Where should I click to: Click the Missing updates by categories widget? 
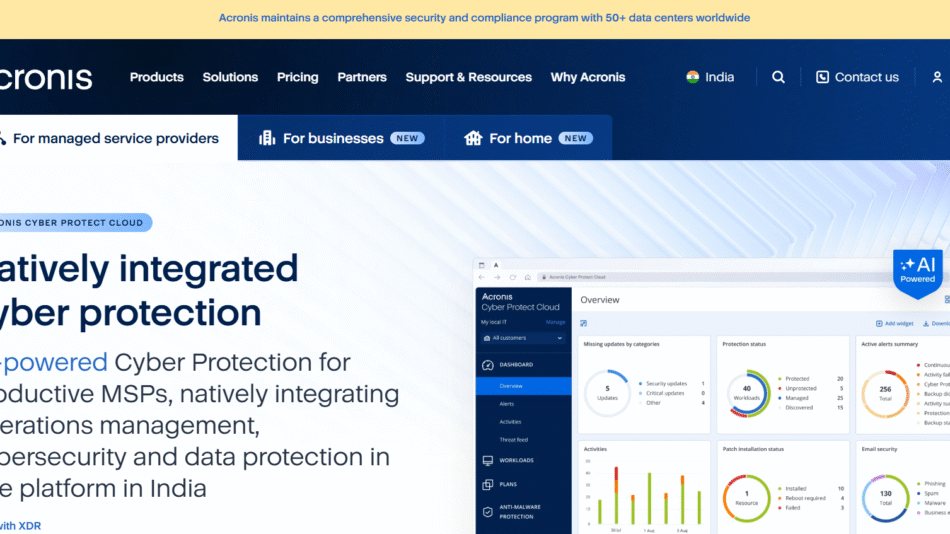(x=643, y=385)
